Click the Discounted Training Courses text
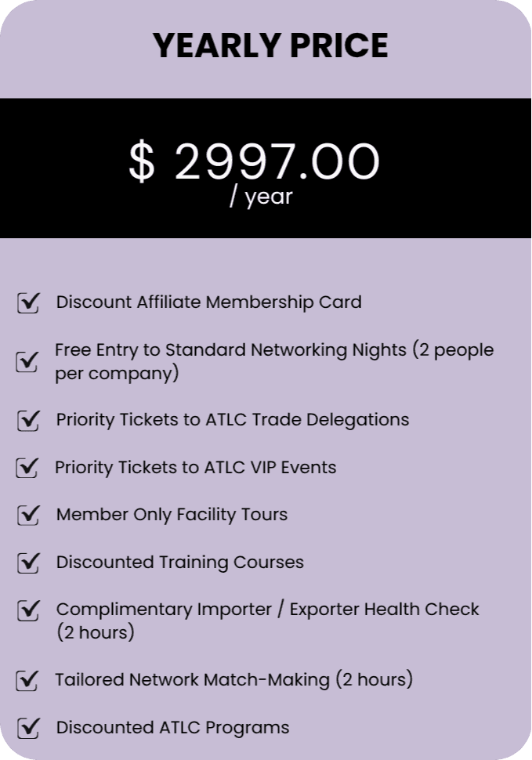 (179, 563)
